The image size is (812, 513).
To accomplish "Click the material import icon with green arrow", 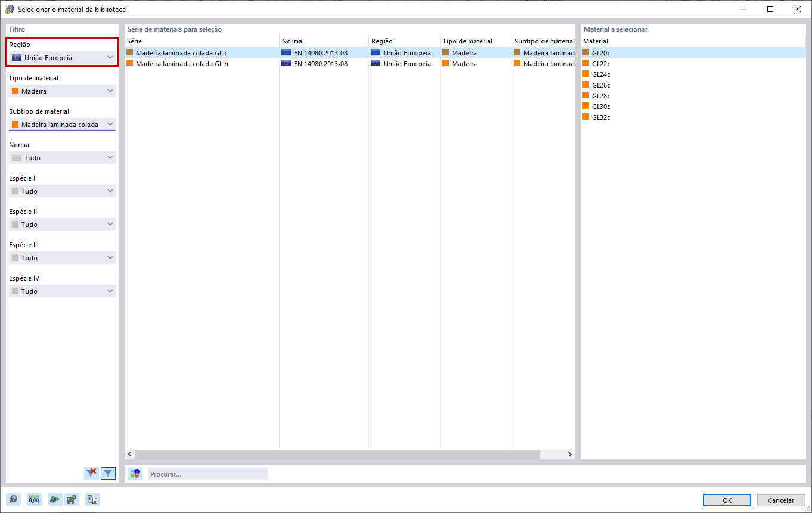I will tap(54, 499).
